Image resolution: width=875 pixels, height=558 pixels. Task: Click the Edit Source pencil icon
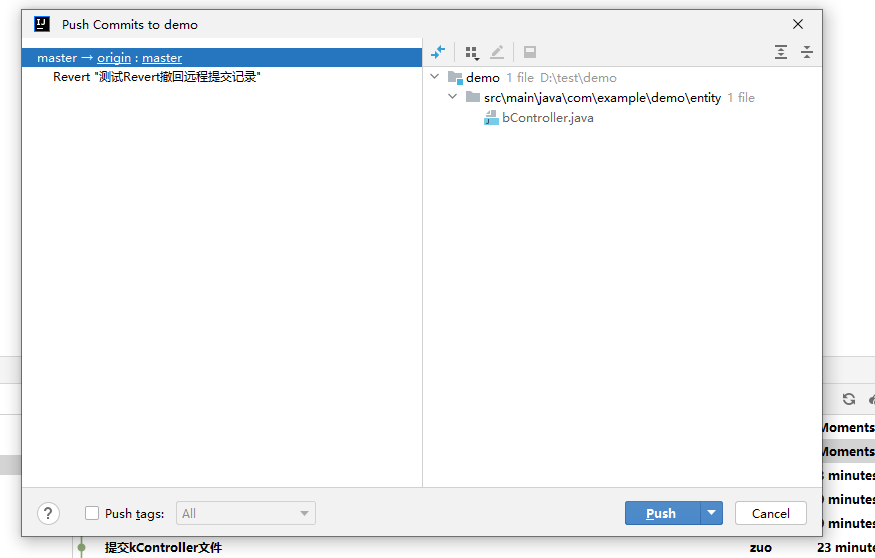coord(497,52)
